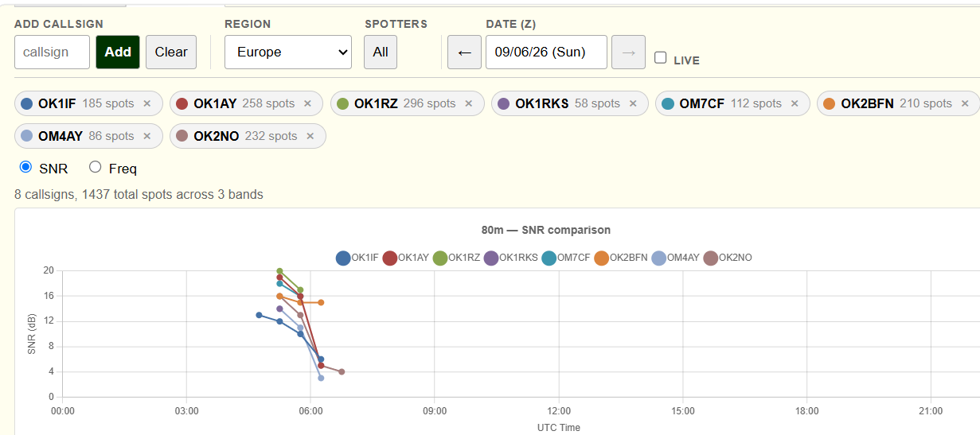
Task: Remove OM4AY using its x icon
Action: pyautogui.click(x=146, y=136)
